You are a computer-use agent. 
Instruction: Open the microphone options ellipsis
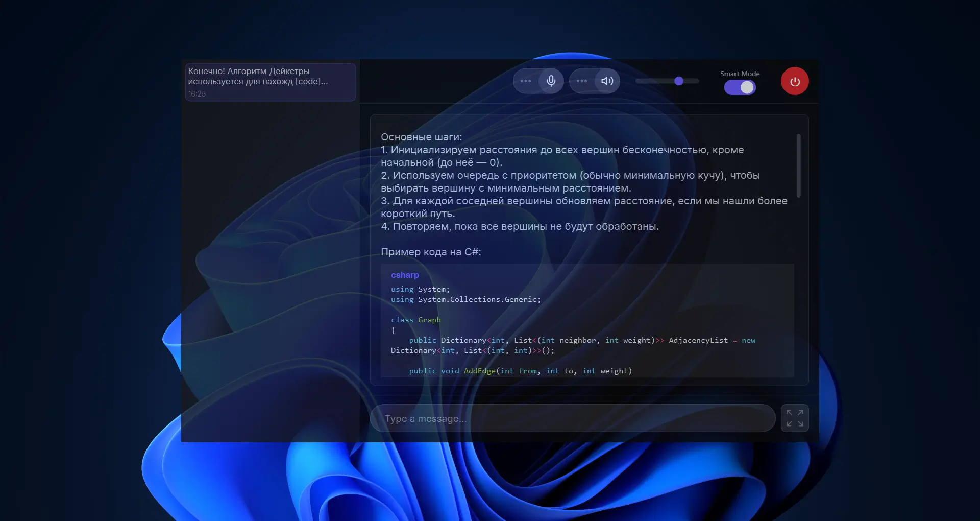[526, 81]
